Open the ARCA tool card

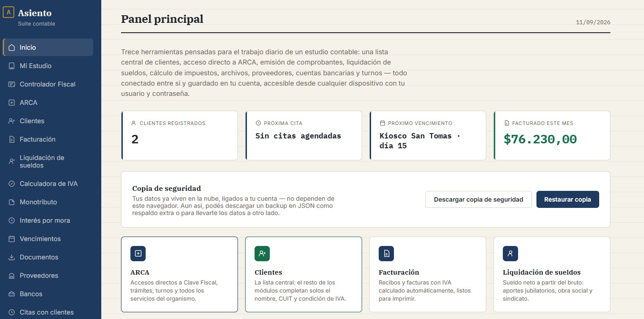coord(179,274)
